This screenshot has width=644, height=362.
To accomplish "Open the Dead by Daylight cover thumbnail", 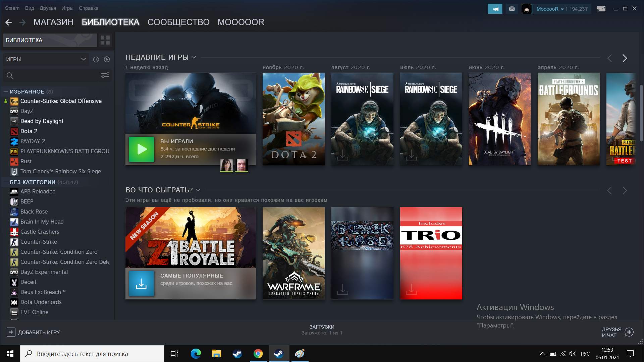I will pos(500,119).
